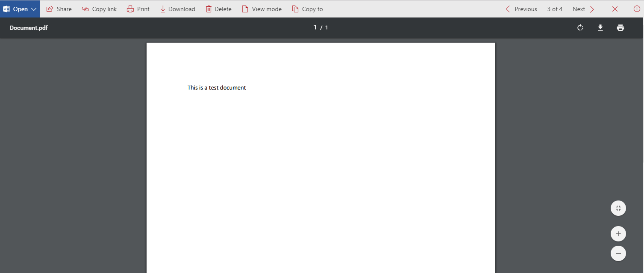The width and height of the screenshot is (644, 273).
Task: Click the chain link icon
Action: pos(85,9)
